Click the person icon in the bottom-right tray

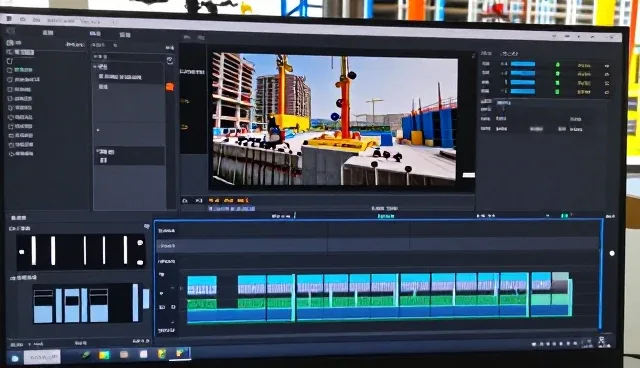[602, 341]
